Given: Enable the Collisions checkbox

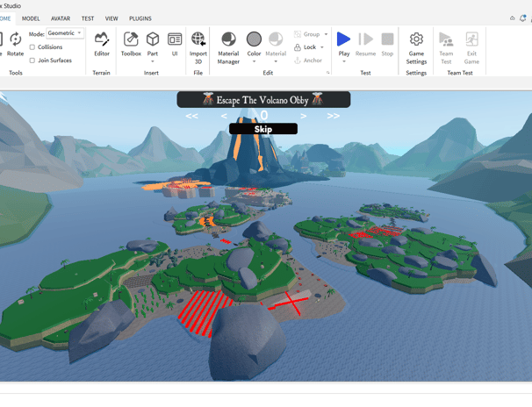Looking at the screenshot, I should pyautogui.click(x=32, y=47).
